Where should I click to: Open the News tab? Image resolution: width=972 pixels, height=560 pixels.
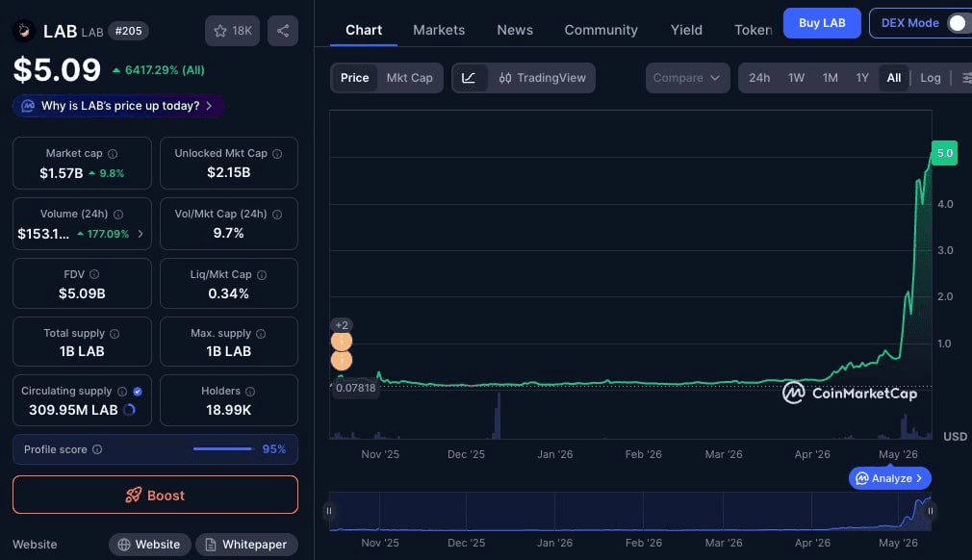pos(515,30)
